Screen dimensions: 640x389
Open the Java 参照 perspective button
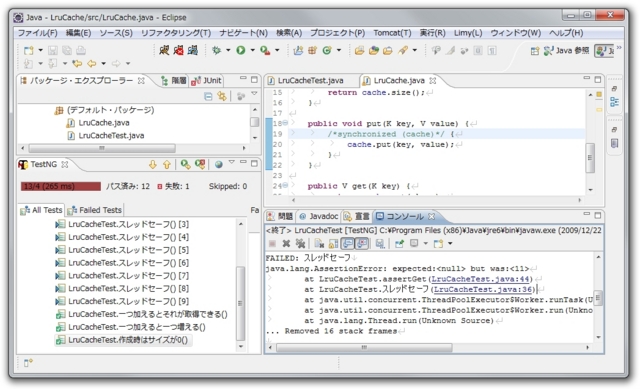(567, 51)
